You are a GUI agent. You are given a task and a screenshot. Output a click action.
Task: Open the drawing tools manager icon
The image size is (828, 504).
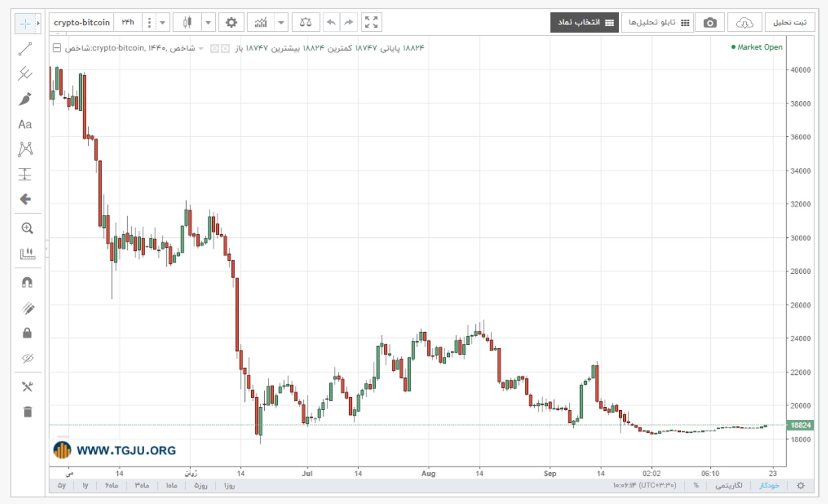tap(27, 387)
